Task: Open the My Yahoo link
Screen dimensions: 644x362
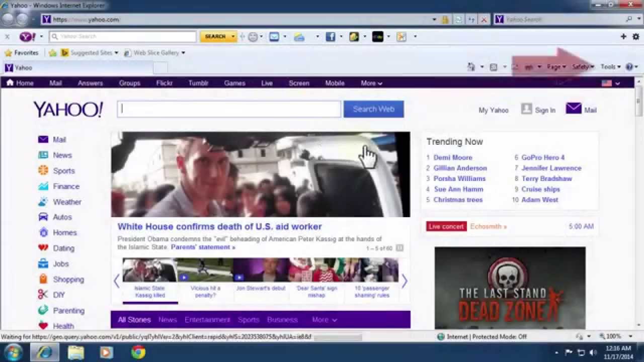Action: pos(493,110)
